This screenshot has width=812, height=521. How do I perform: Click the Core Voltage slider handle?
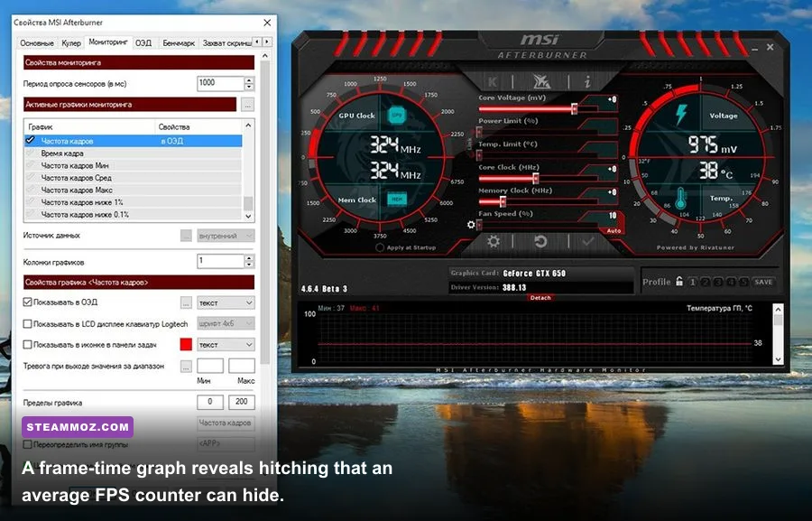(574, 109)
